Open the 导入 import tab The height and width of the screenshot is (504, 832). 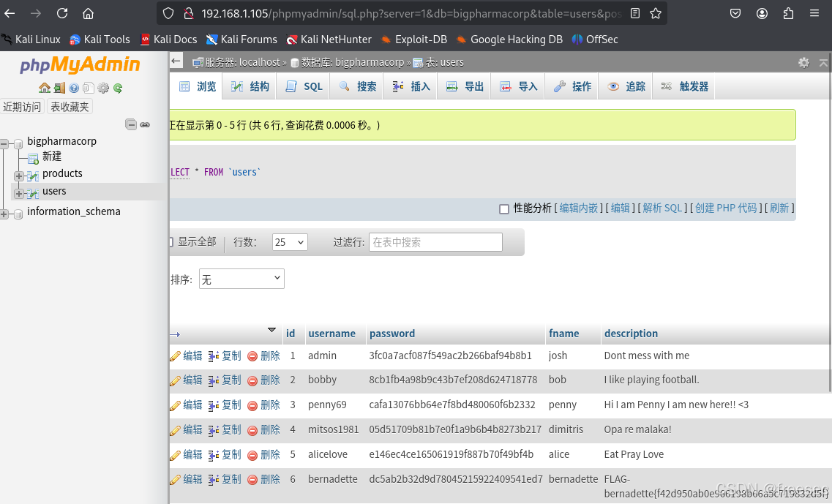point(518,86)
